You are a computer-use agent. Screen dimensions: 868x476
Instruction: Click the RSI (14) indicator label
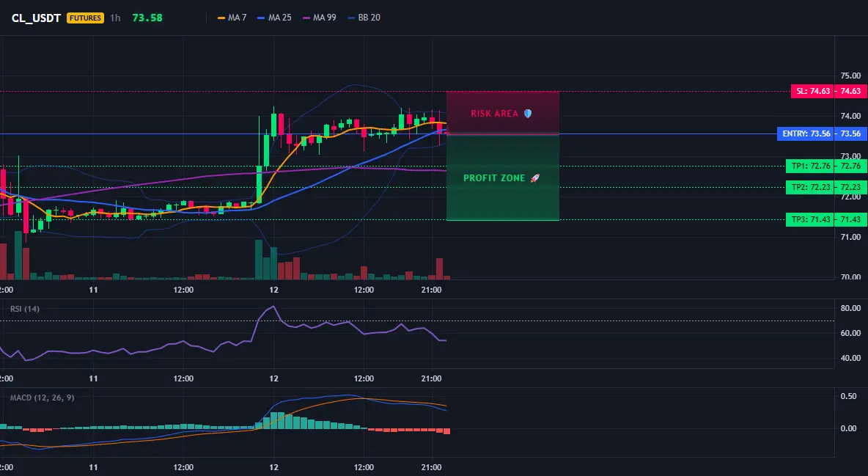click(25, 309)
